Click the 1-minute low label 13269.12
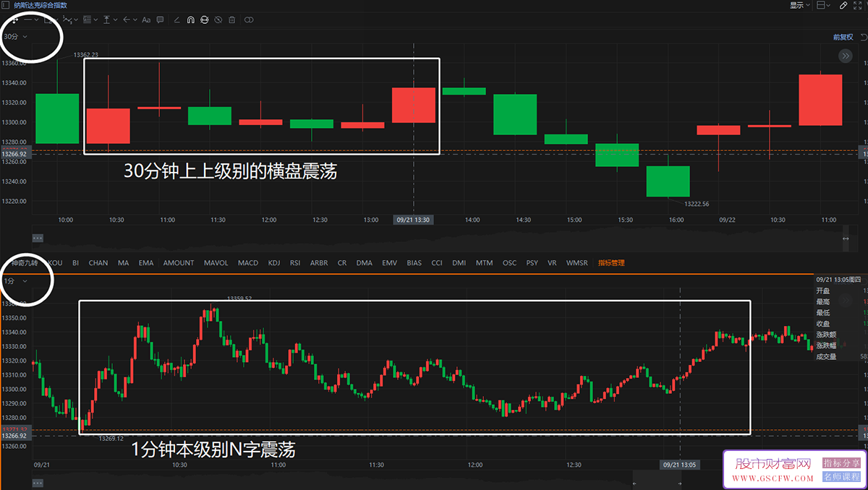This screenshot has width=868, height=490. pos(111,439)
